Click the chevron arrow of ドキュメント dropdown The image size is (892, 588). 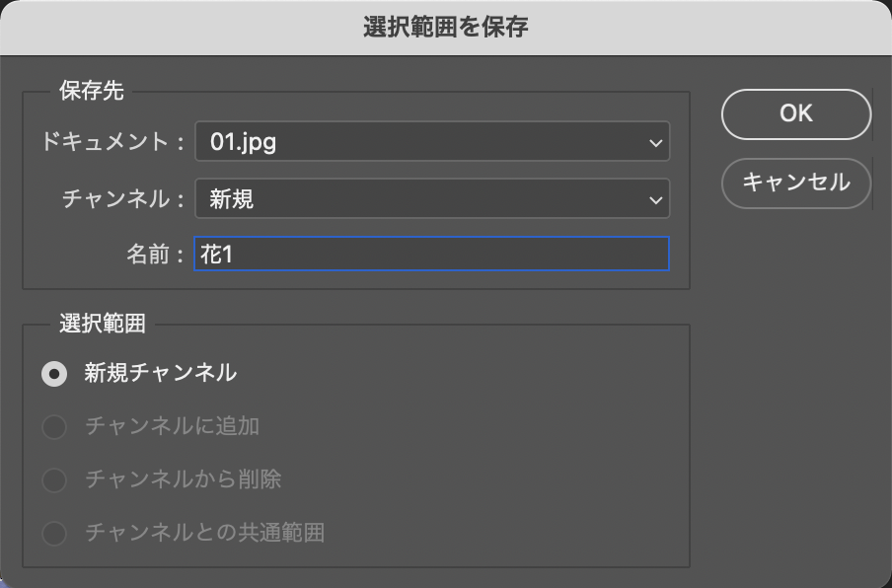point(655,143)
